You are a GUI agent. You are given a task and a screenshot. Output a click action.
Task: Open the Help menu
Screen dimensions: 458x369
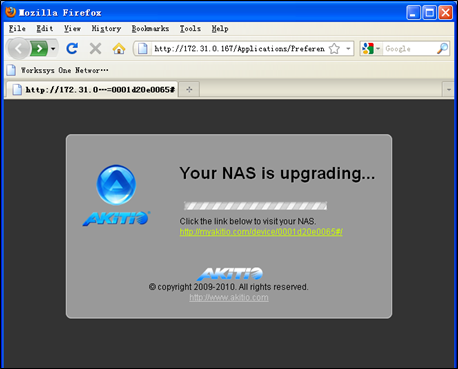[220, 29]
